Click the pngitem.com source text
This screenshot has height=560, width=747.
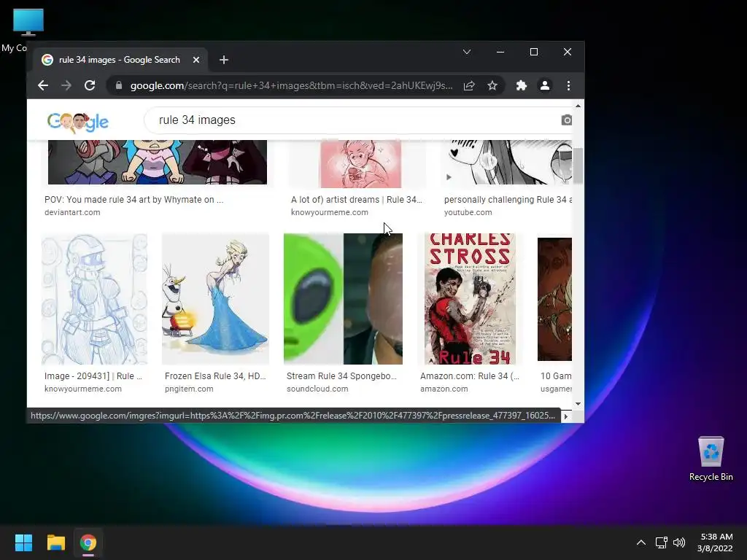pyautogui.click(x=189, y=389)
